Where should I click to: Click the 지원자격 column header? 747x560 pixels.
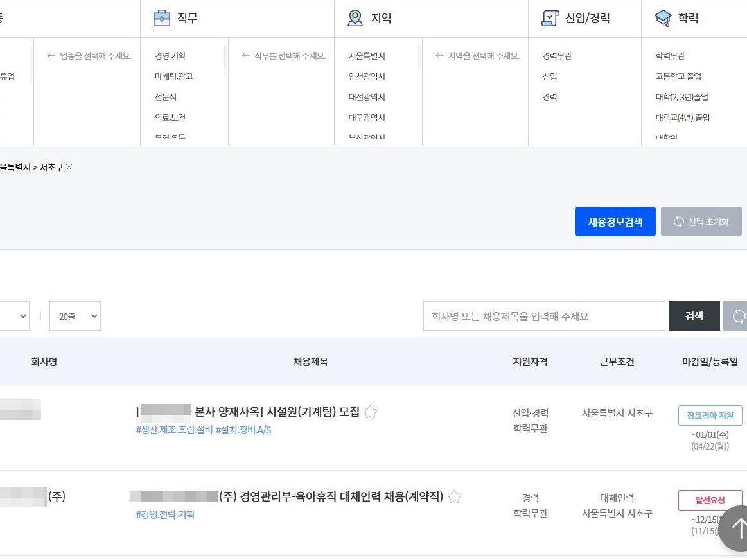531,362
